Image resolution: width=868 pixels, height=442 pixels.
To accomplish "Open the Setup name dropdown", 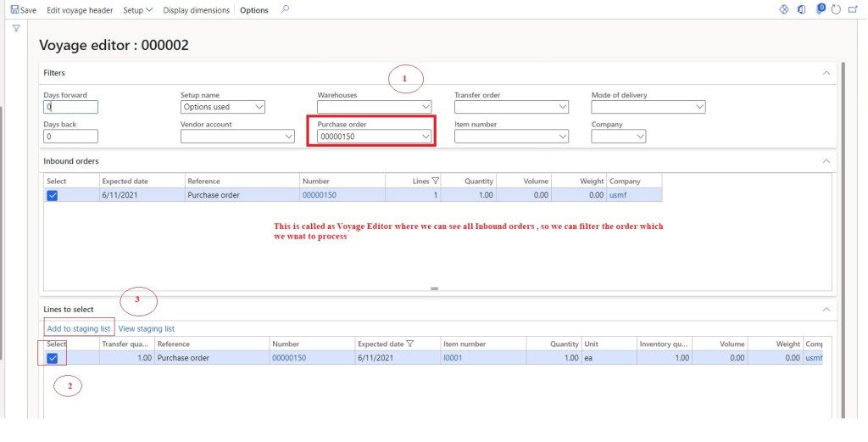I will [x=259, y=108].
